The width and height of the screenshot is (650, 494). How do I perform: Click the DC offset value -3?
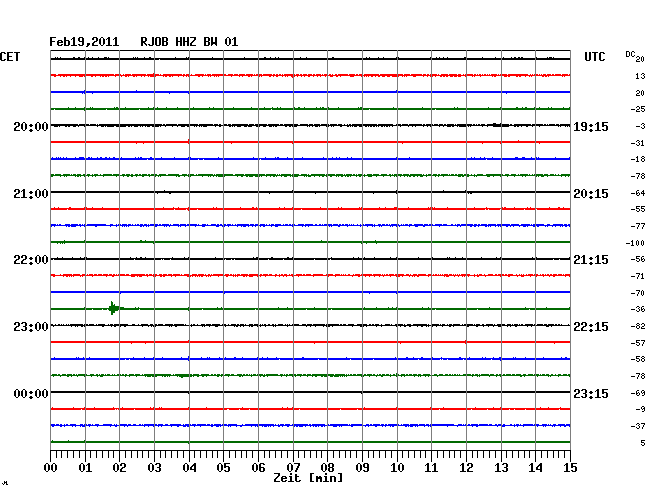point(640,126)
